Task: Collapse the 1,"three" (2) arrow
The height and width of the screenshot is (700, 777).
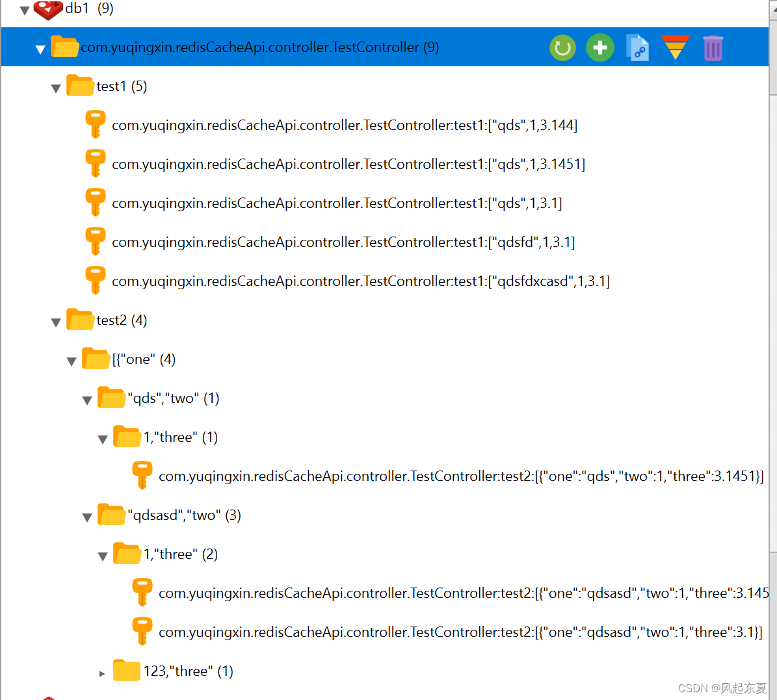Action: (x=103, y=556)
